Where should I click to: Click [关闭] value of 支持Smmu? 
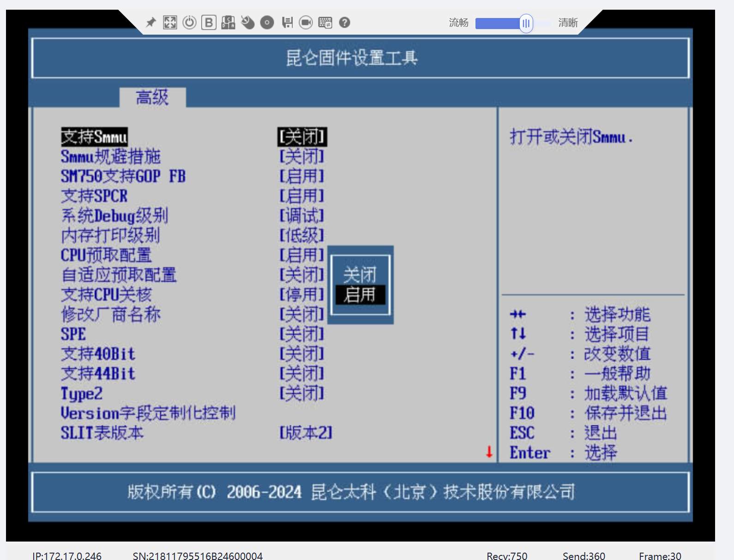pos(302,137)
